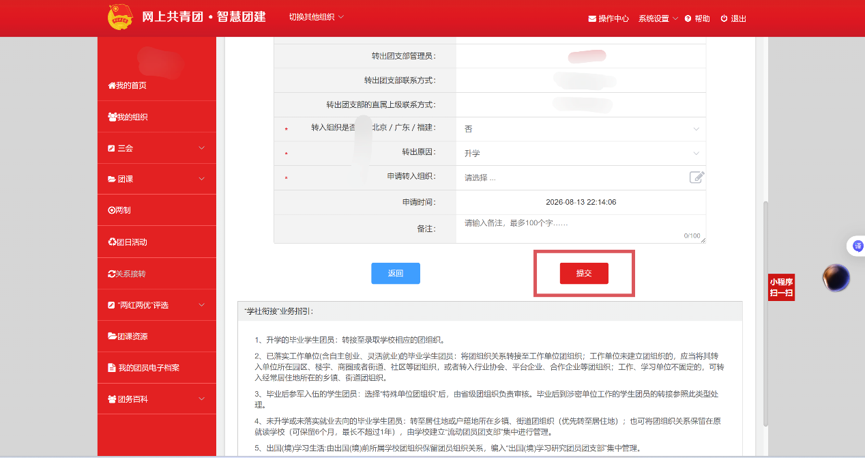Click the group icon beside 我的组织
This screenshot has height=458, width=865.
click(112, 117)
